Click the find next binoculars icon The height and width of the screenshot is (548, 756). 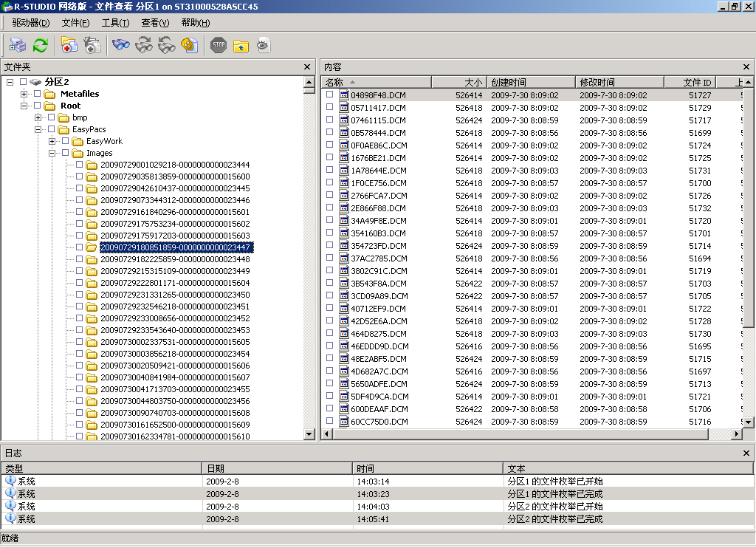[x=144, y=45]
